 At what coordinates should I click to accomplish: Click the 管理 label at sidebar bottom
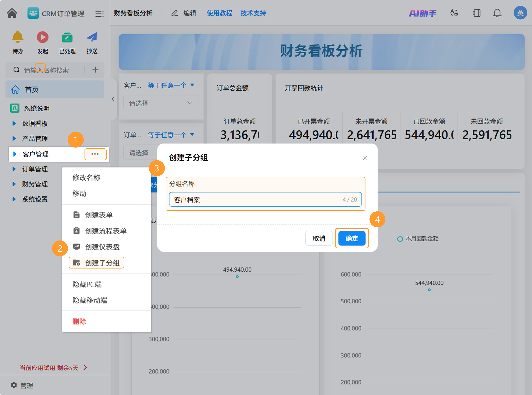27,385
